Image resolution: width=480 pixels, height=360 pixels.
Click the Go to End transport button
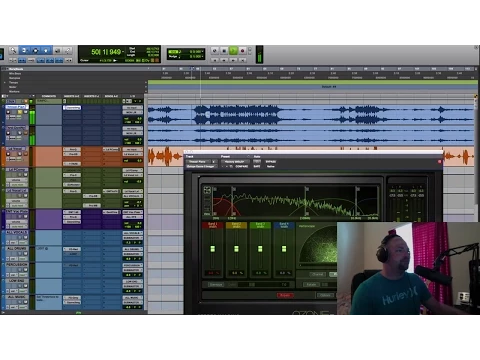[x=242, y=60]
